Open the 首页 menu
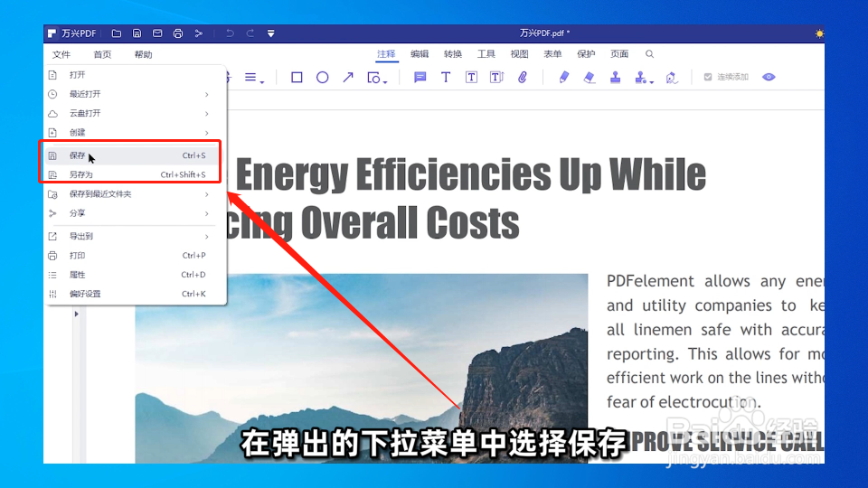The image size is (868, 488). point(102,54)
